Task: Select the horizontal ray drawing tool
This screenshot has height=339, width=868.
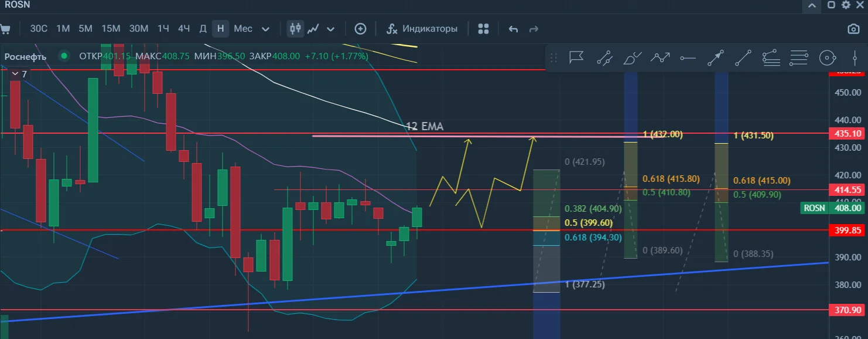Action: [x=688, y=57]
